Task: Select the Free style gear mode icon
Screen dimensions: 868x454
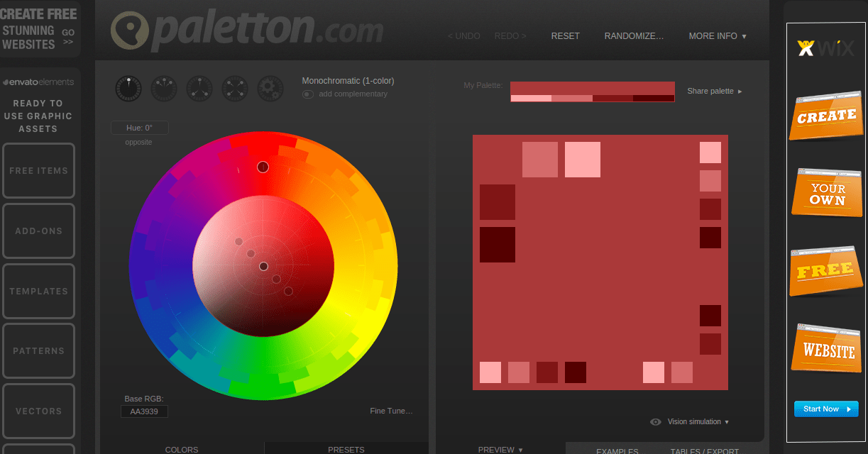Action: click(x=270, y=89)
